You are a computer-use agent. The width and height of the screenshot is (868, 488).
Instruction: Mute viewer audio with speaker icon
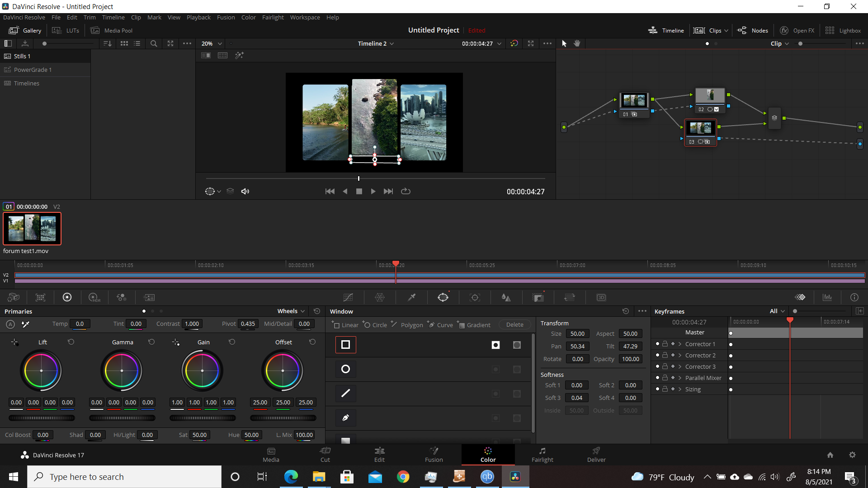pos(245,192)
